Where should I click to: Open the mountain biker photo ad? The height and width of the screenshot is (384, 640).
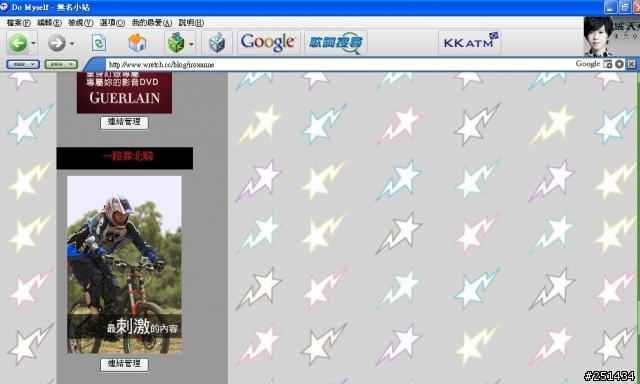coord(124,265)
